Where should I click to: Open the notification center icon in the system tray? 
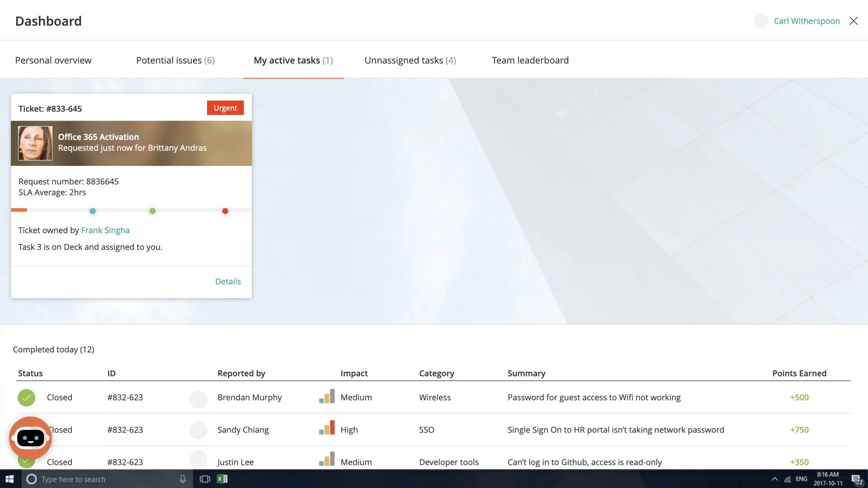[x=856, y=479]
